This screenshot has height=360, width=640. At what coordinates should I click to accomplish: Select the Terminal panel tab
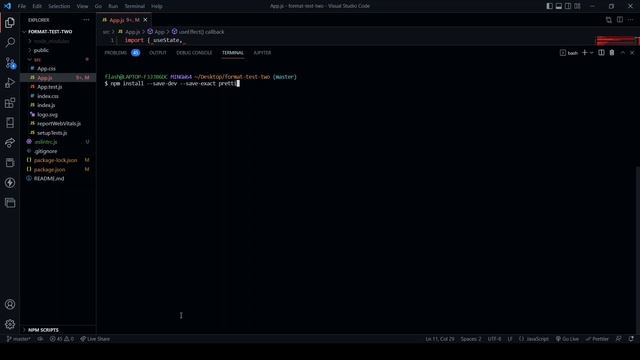233,53
